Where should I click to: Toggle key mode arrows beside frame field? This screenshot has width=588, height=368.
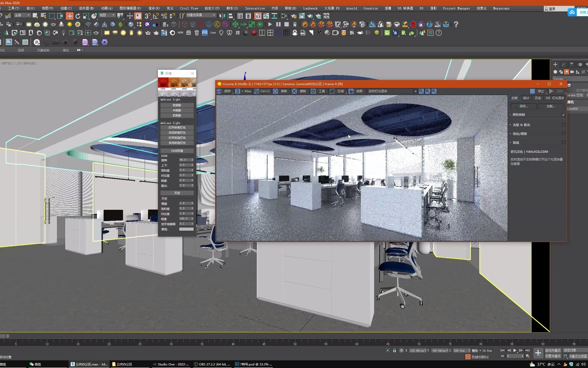503,356
